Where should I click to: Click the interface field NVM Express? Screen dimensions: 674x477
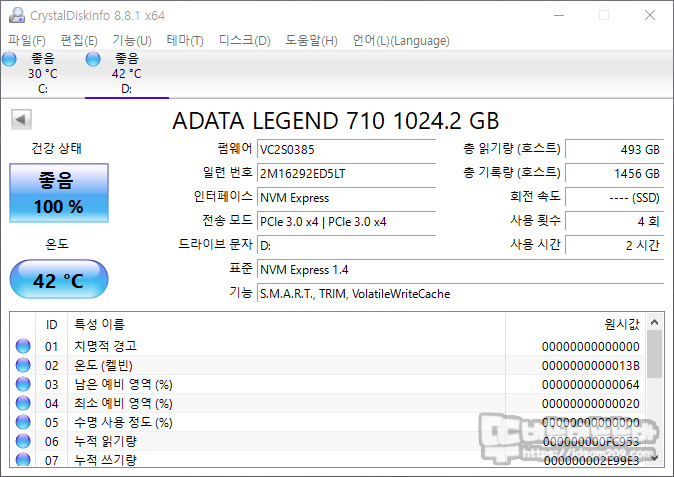[x=346, y=198]
